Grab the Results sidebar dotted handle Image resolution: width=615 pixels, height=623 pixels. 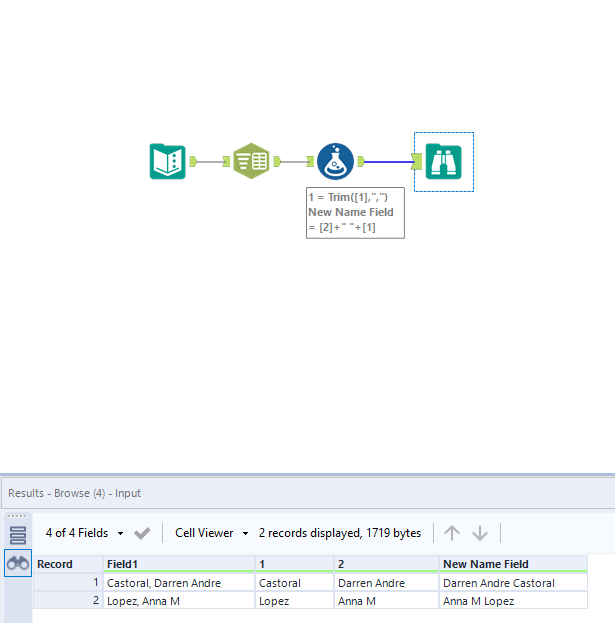(17, 516)
